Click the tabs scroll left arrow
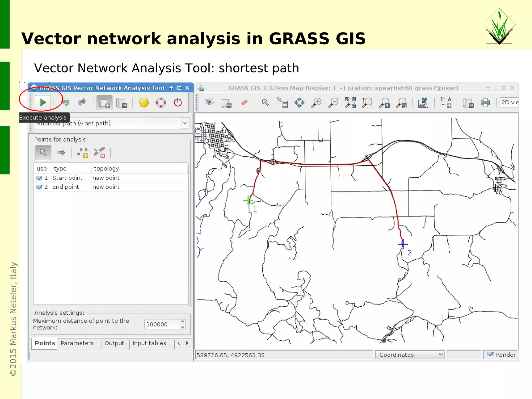The image size is (532, 399). pyautogui.click(x=179, y=343)
